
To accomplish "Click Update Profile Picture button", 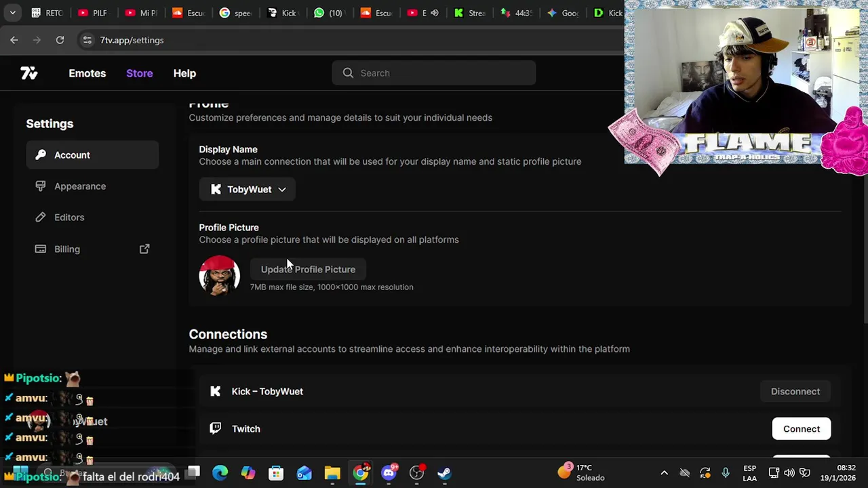I will click(308, 269).
